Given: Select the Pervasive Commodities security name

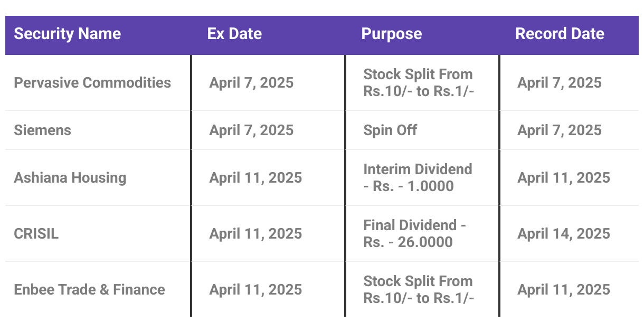Looking at the screenshot, I should point(92,83).
